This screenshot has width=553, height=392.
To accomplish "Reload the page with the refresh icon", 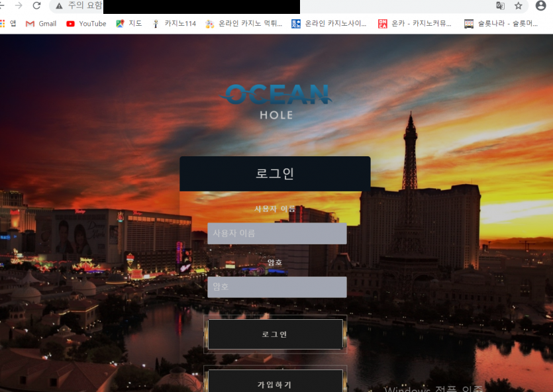I will coord(36,6).
